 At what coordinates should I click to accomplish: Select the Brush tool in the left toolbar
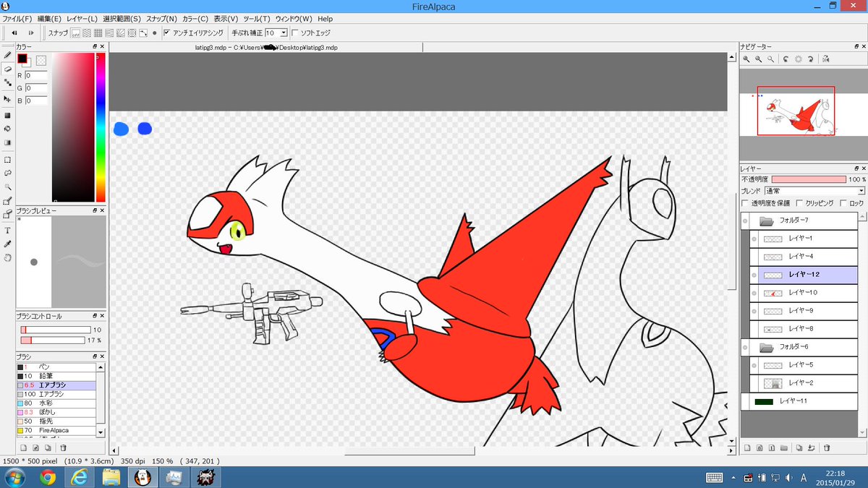point(7,54)
